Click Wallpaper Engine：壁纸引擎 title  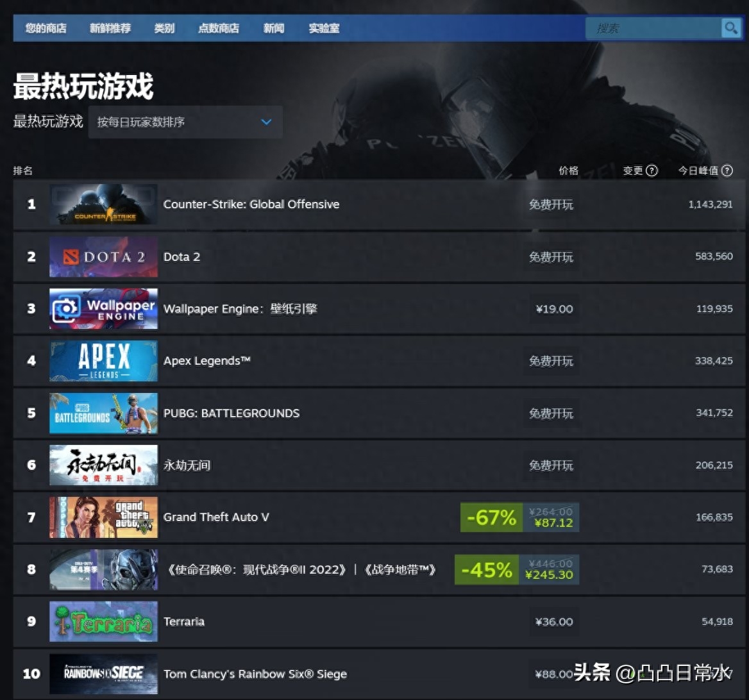[x=240, y=309]
